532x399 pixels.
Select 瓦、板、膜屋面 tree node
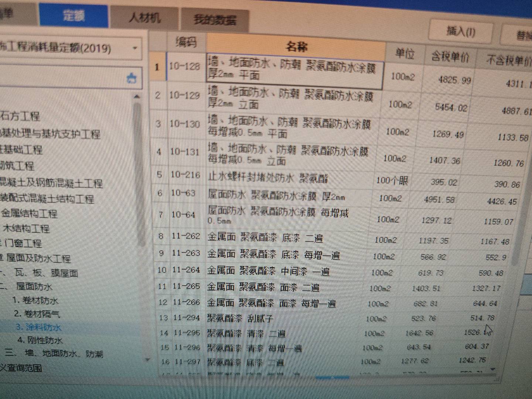46,273
